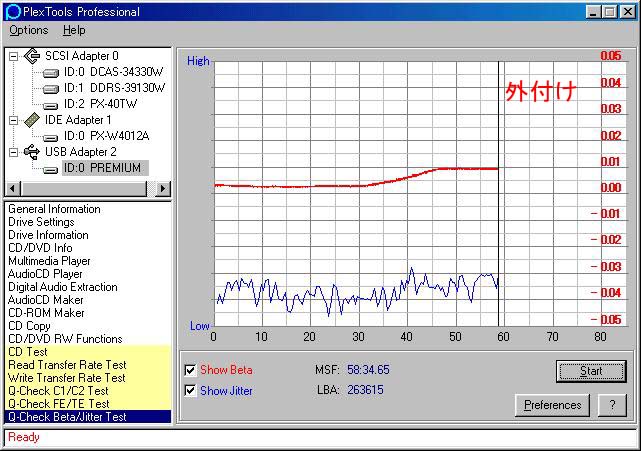
Task: Click the drive icon beside PX-40TW
Action: (x=51, y=105)
